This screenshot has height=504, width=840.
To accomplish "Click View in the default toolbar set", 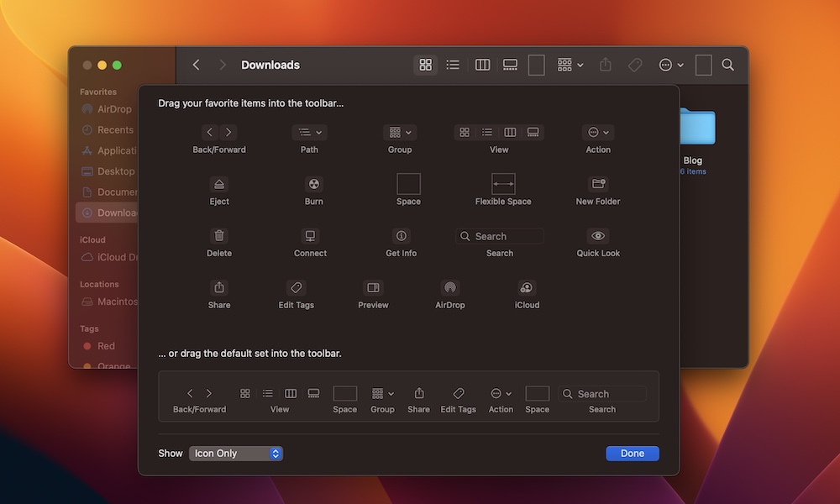I will tap(279, 400).
